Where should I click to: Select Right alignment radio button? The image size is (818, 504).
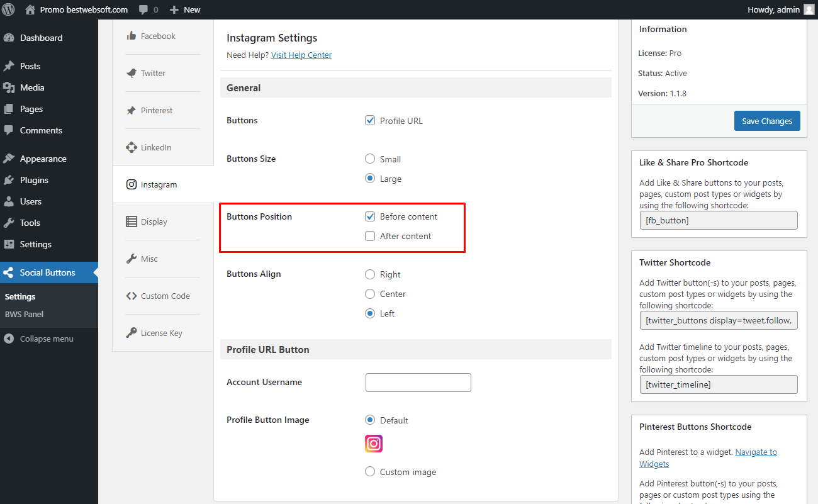pos(370,274)
